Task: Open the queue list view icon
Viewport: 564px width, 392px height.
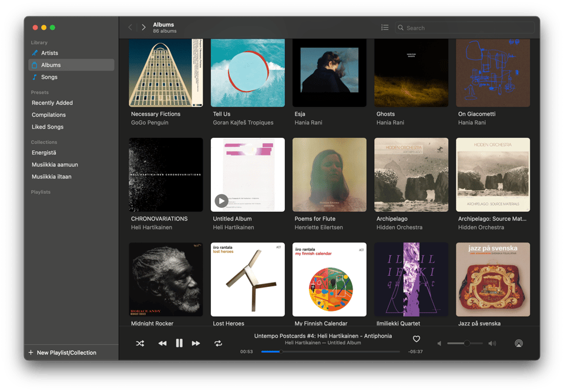Action: tap(385, 27)
